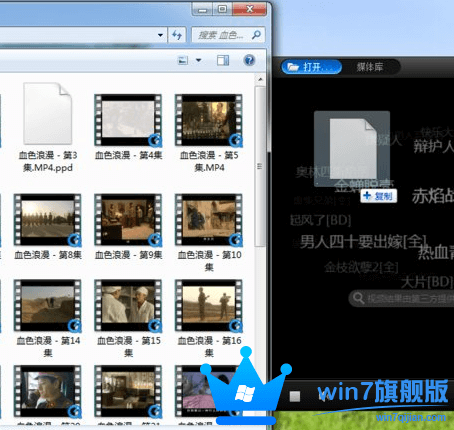Viewport: 454px width, 430px height.
Task: Stop playback with the square stop button
Action: pos(295,396)
